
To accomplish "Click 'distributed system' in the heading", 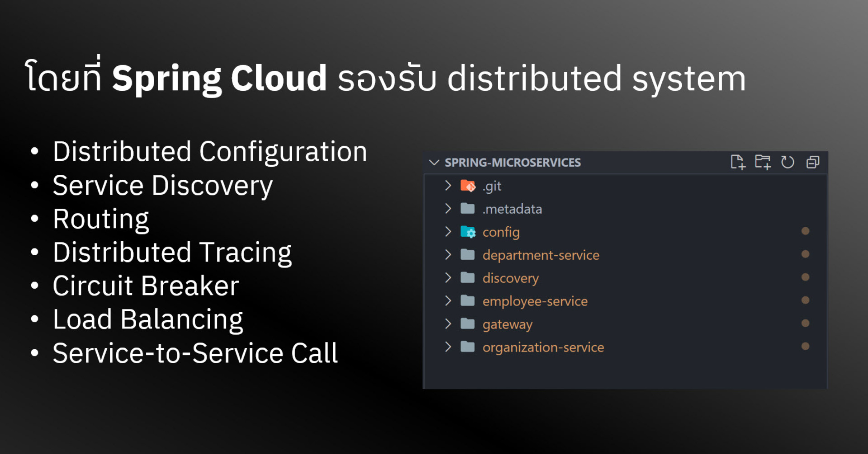I will click(x=596, y=79).
